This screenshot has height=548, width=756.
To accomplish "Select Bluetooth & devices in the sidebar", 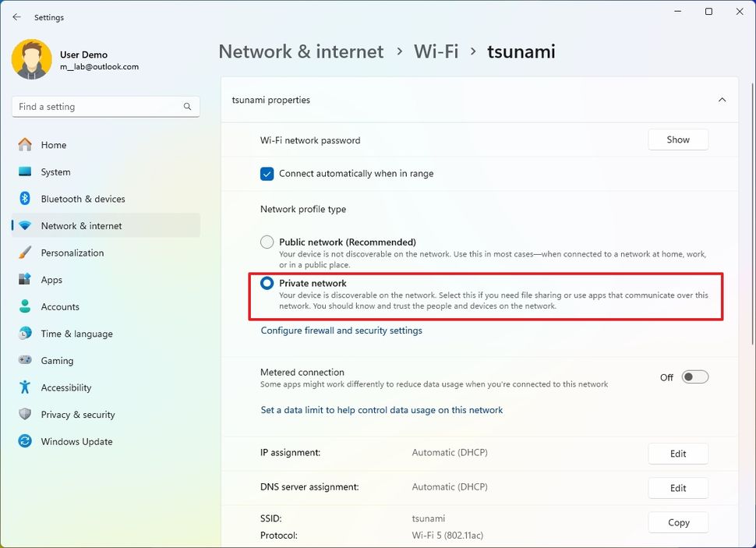I will tap(81, 199).
